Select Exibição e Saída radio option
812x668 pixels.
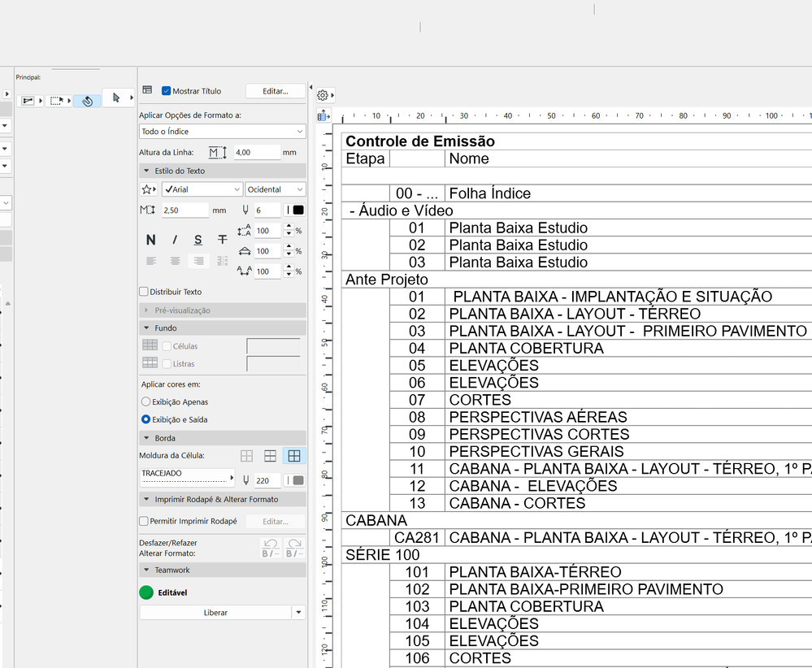146,419
